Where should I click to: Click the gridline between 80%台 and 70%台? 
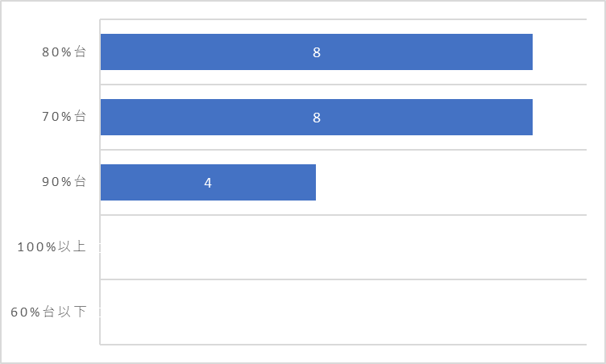(343, 85)
